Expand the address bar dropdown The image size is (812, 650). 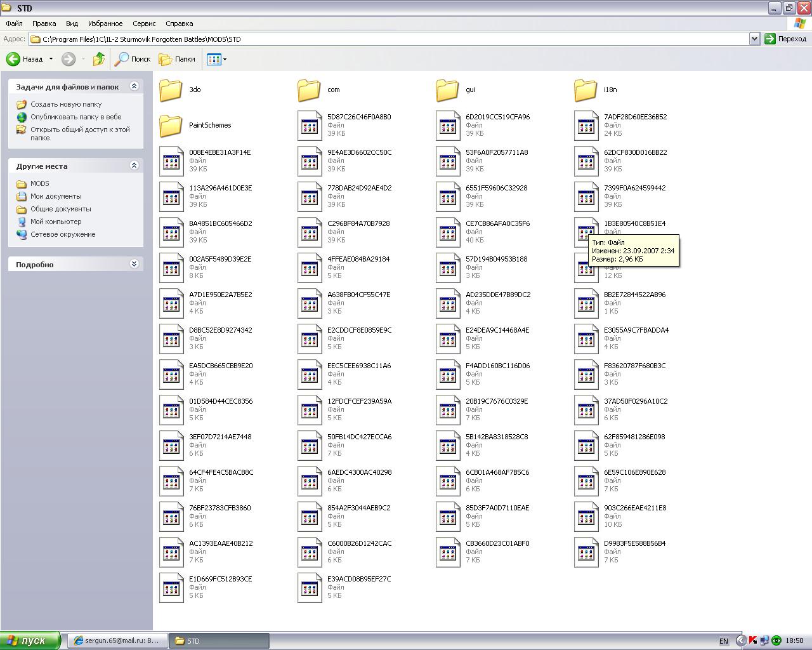(754, 39)
